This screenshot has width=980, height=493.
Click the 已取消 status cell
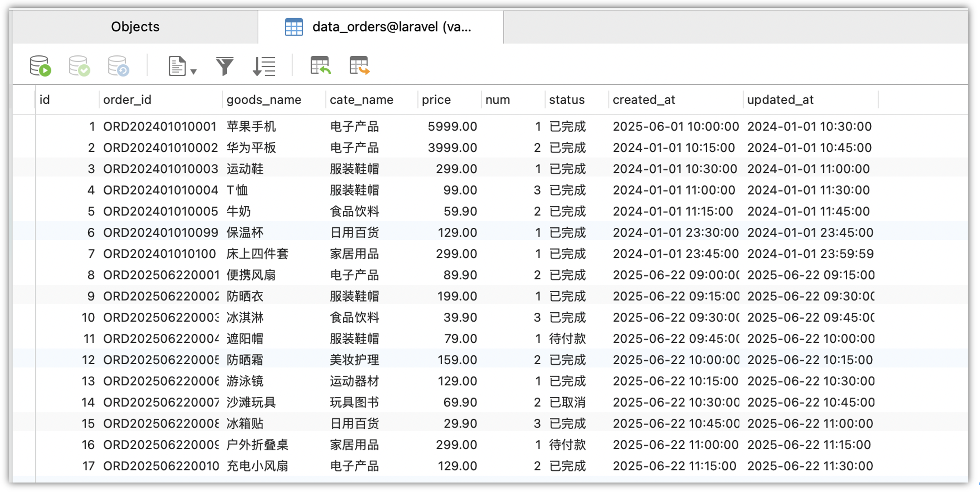(567, 402)
